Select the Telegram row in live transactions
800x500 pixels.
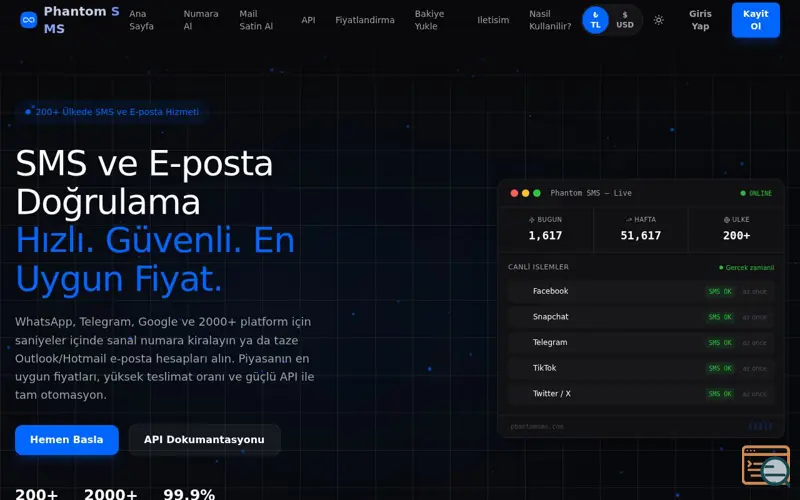point(641,342)
